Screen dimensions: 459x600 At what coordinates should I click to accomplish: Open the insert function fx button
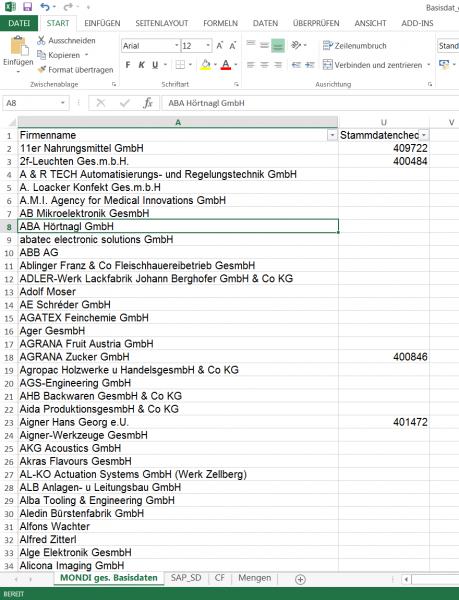tap(148, 103)
